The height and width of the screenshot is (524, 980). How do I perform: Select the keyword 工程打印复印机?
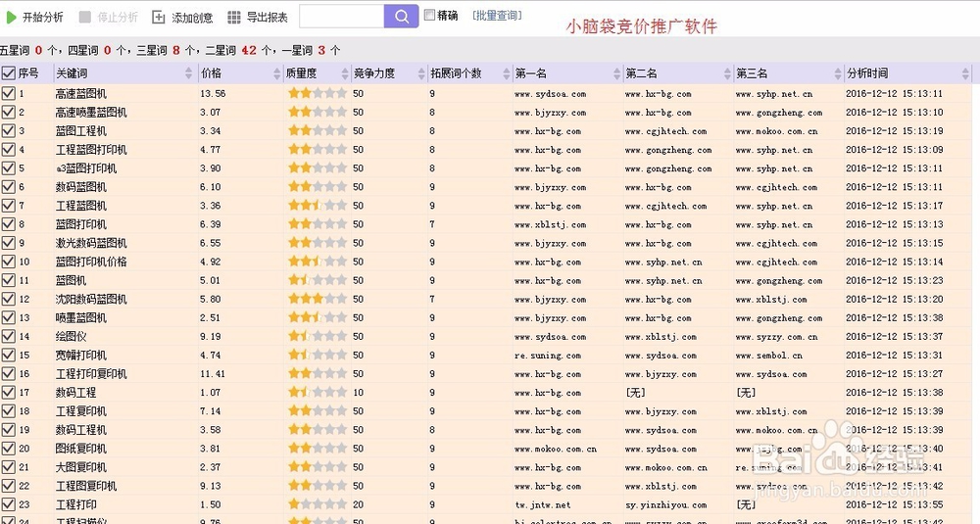point(90,373)
